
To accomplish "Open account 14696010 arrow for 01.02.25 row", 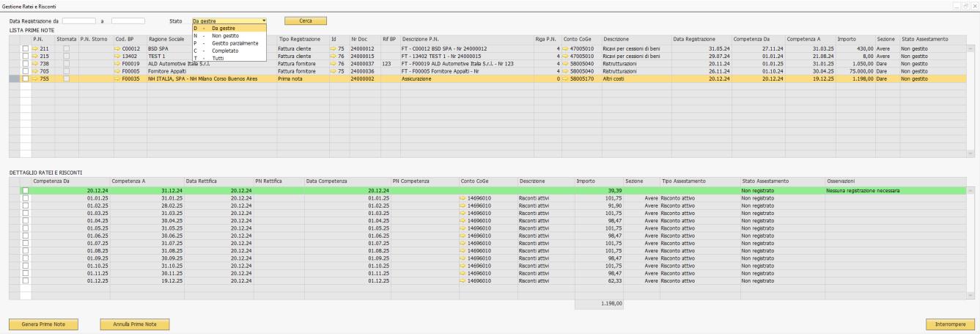I will pos(463,205).
